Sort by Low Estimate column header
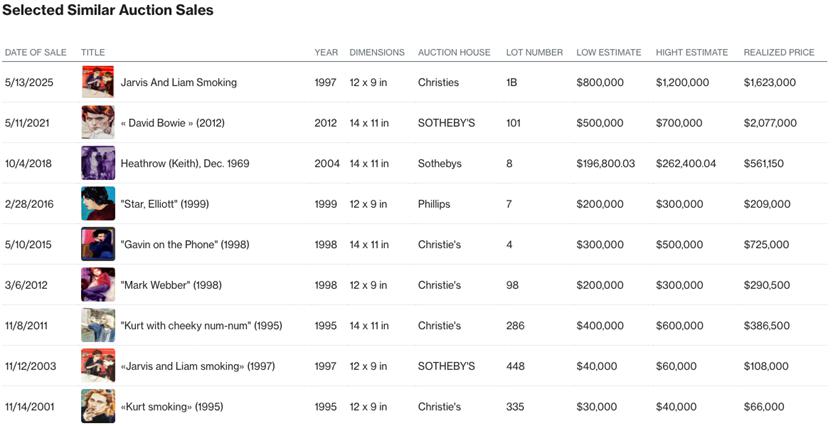This screenshot has width=833, height=426. pyautogui.click(x=608, y=52)
